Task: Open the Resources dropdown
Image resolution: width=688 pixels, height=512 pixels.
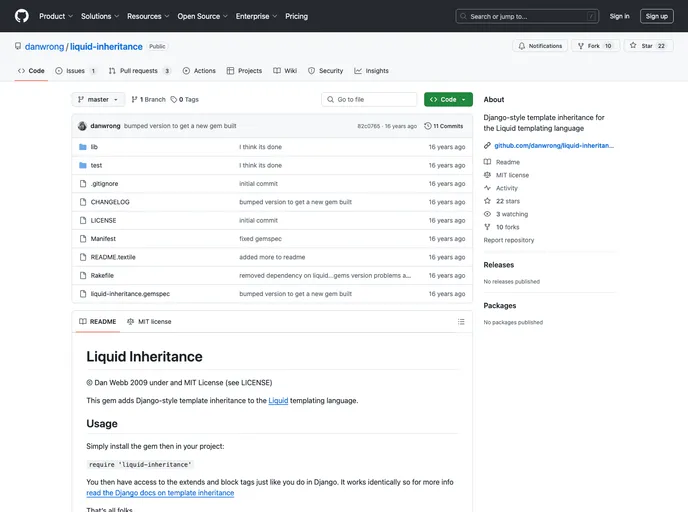Action: tap(148, 16)
